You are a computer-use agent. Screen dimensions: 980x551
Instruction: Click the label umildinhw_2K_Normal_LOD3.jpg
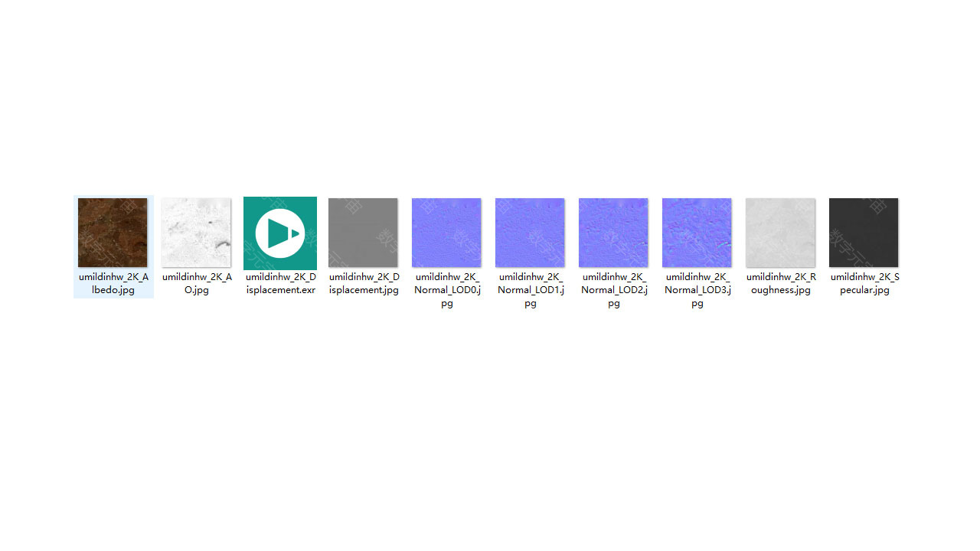click(697, 290)
